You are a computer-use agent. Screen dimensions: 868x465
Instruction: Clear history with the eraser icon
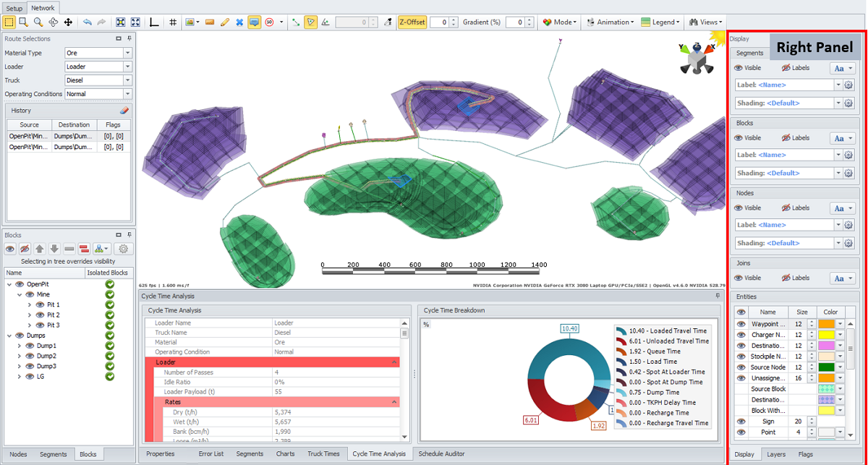124,111
